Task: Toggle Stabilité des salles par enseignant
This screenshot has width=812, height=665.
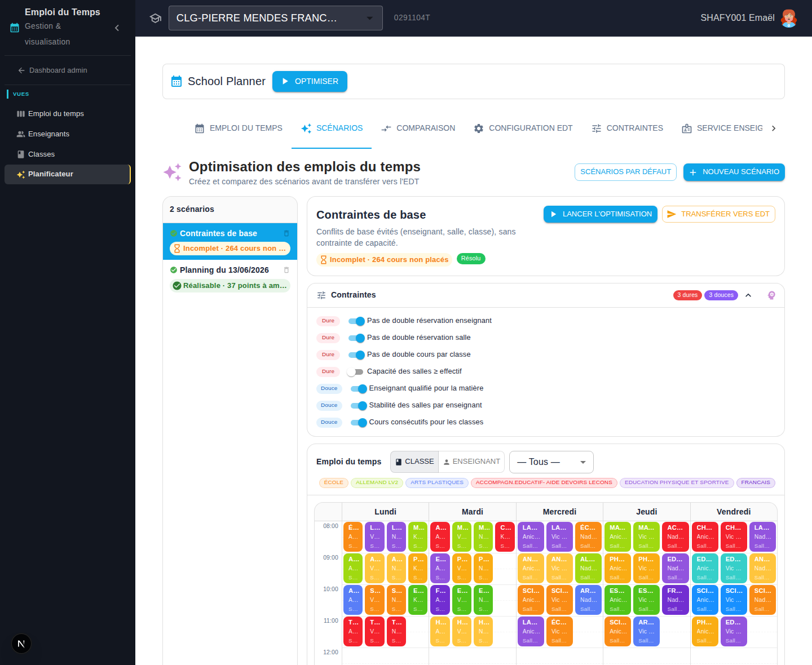Action: coord(359,405)
